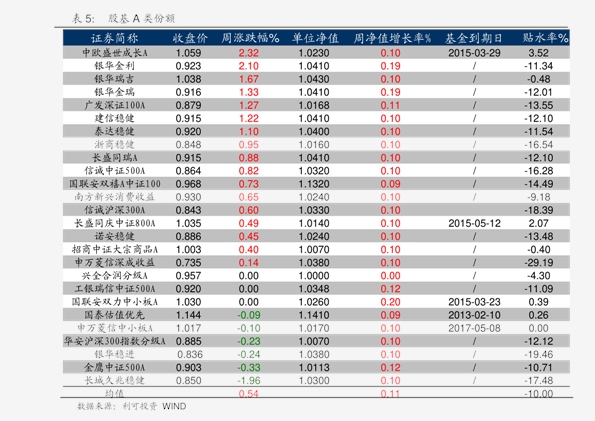Select the fund name 广发深证100A
The height and width of the screenshot is (421, 595).
(114, 105)
